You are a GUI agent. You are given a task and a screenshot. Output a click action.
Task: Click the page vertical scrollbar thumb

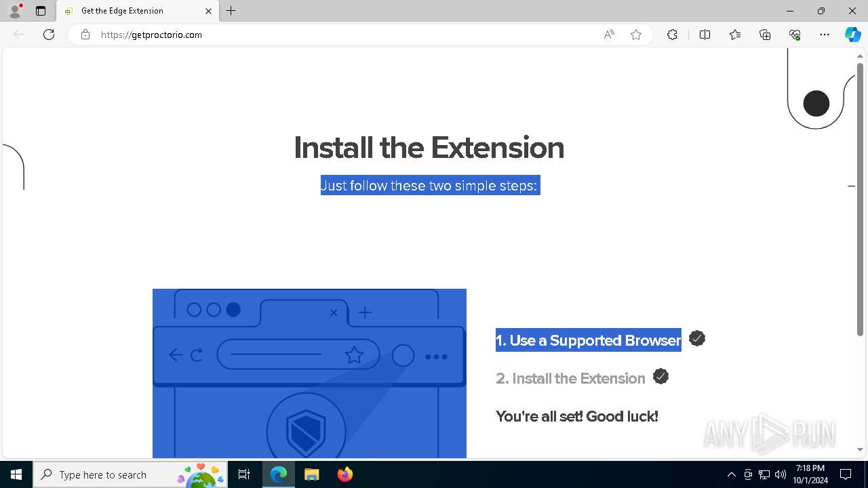[x=861, y=199]
